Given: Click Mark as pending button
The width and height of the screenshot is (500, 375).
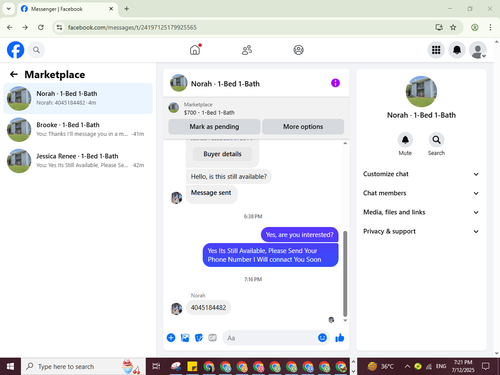Looking at the screenshot, I should 214,127.
